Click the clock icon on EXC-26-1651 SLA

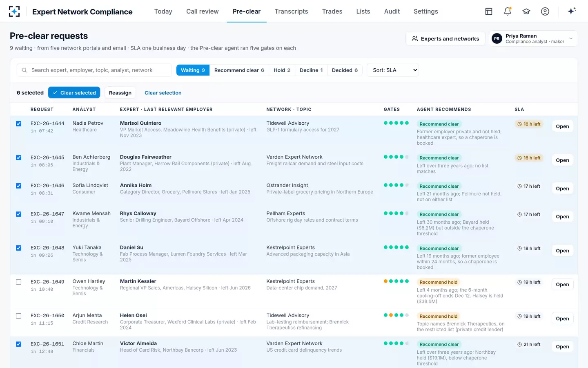tap(519, 344)
